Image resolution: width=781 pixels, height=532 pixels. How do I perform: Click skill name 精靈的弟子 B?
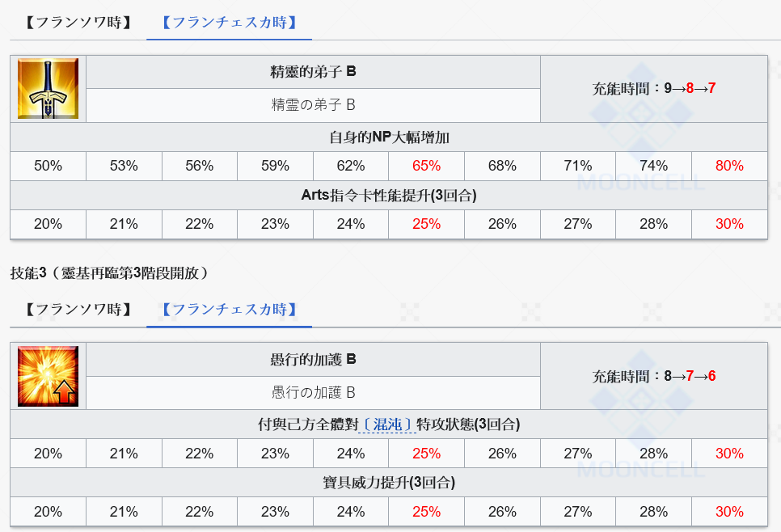[x=313, y=71]
